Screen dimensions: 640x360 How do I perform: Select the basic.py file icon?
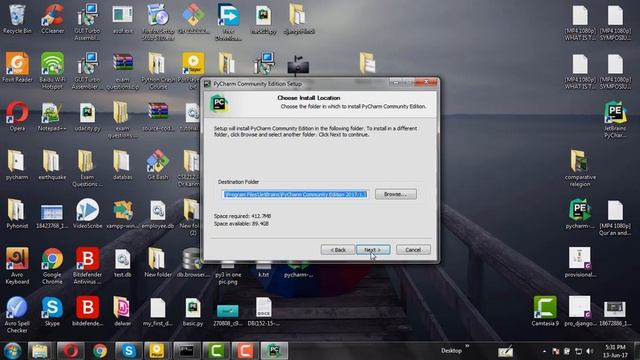[x=193, y=311]
